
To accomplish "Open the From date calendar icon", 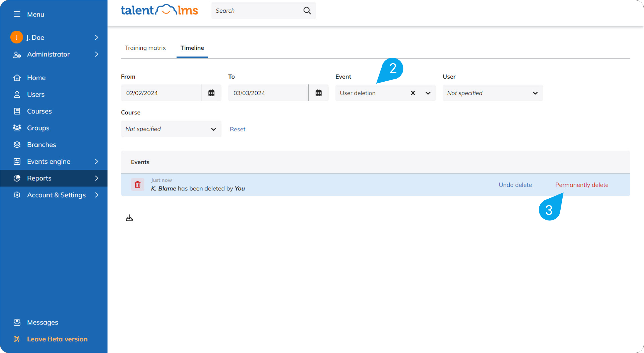I will [x=211, y=93].
